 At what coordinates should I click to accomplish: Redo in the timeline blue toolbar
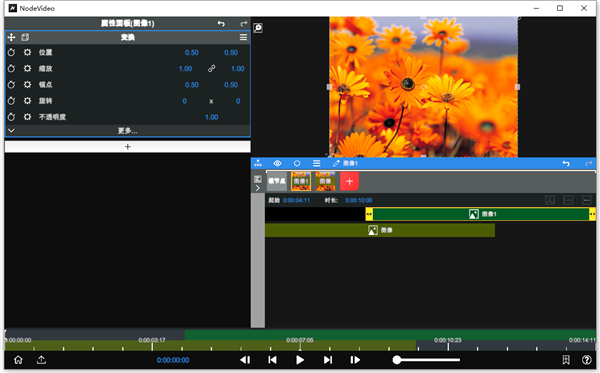589,163
